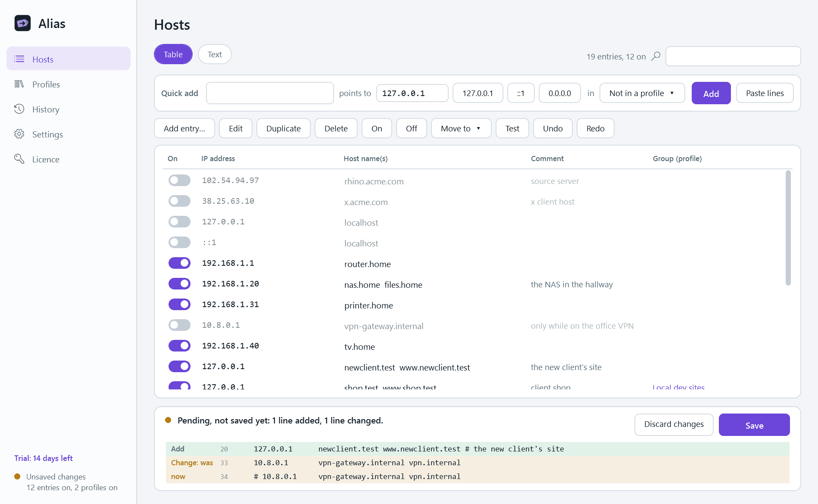Click the Alias app logo icon
The height and width of the screenshot is (504, 818).
click(x=22, y=23)
